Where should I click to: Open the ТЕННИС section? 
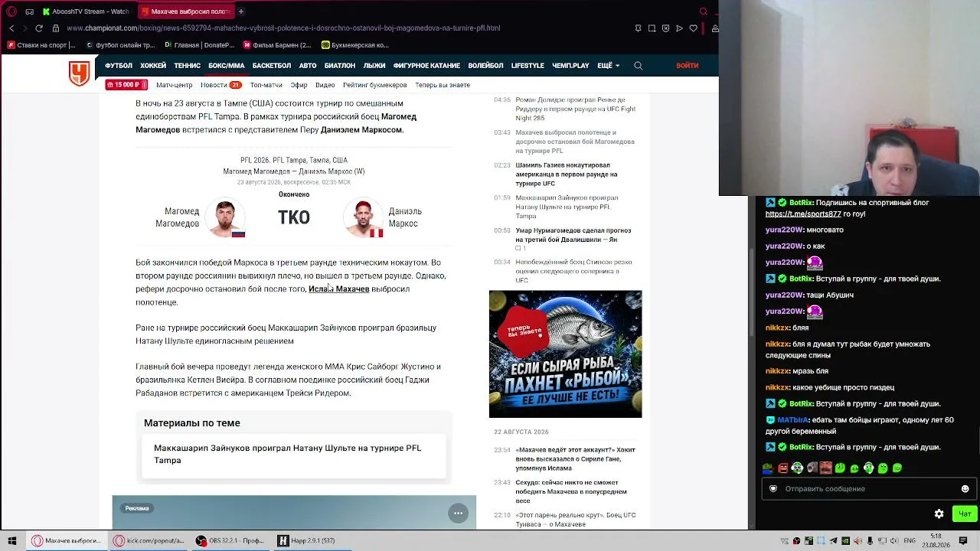[187, 66]
